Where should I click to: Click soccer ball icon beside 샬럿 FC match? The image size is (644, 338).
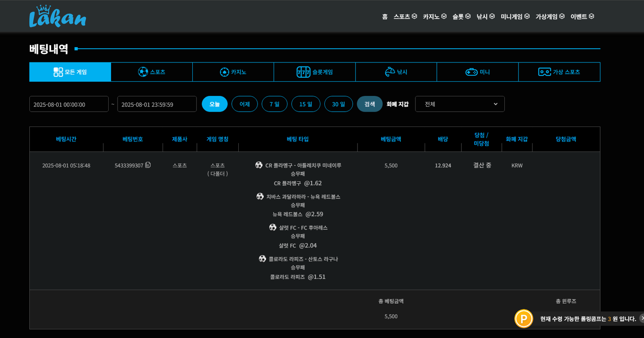[273, 227]
